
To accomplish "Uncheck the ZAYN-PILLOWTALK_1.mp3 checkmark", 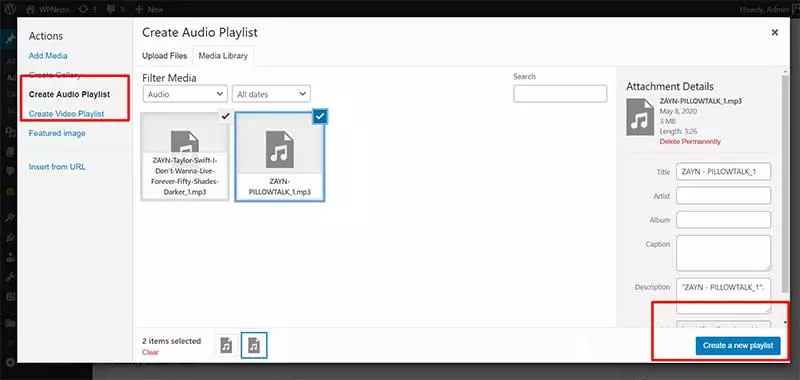I will tap(319, 116).
